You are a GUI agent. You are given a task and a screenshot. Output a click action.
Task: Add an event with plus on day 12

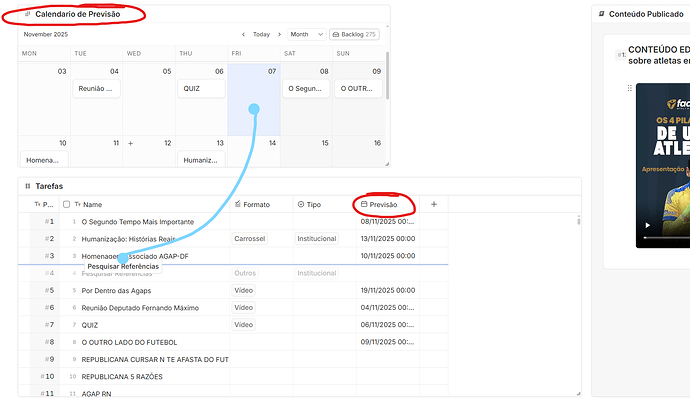pos(131,143)
